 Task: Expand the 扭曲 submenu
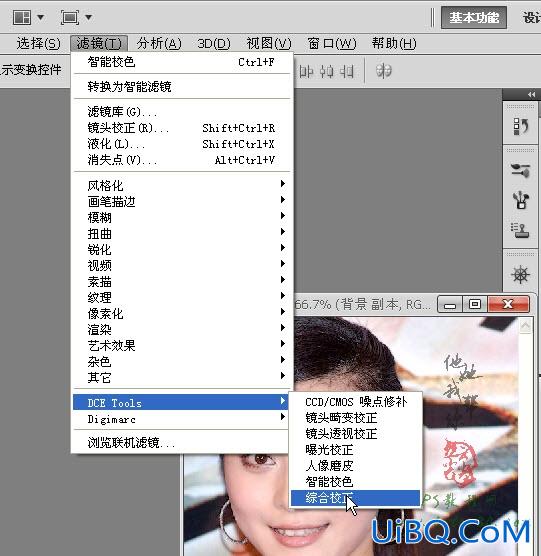tap(182, 233)
